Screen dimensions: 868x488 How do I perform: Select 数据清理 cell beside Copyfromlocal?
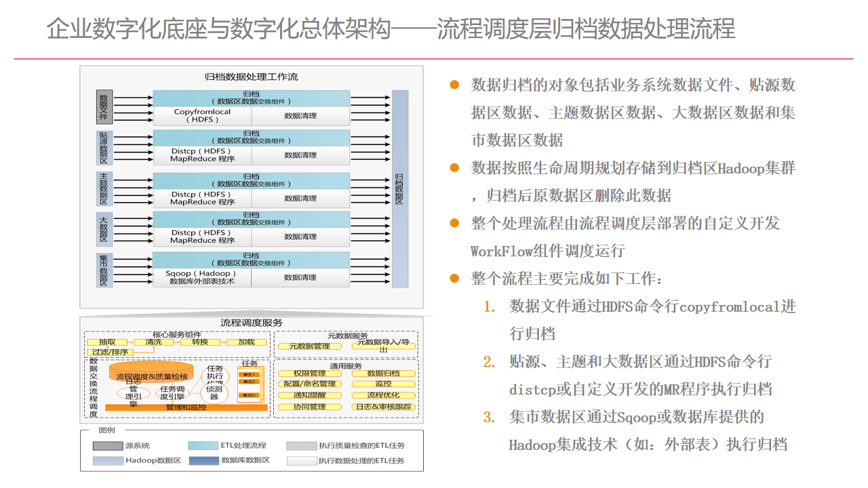(x=300, y=116)
